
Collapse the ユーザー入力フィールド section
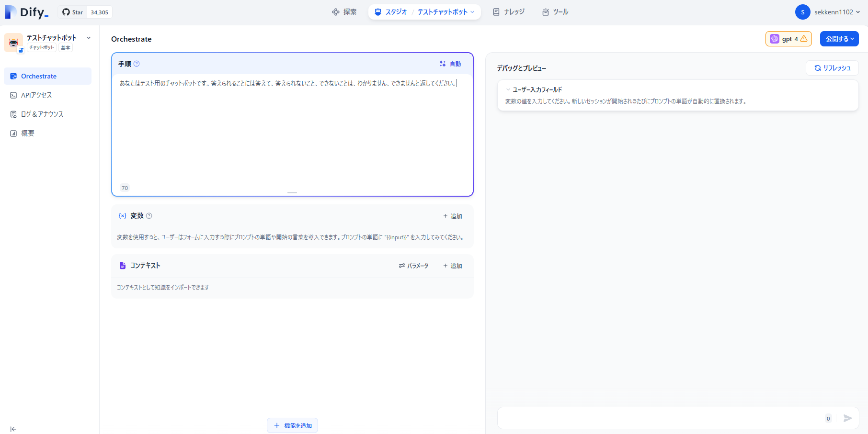click(508, 89)
